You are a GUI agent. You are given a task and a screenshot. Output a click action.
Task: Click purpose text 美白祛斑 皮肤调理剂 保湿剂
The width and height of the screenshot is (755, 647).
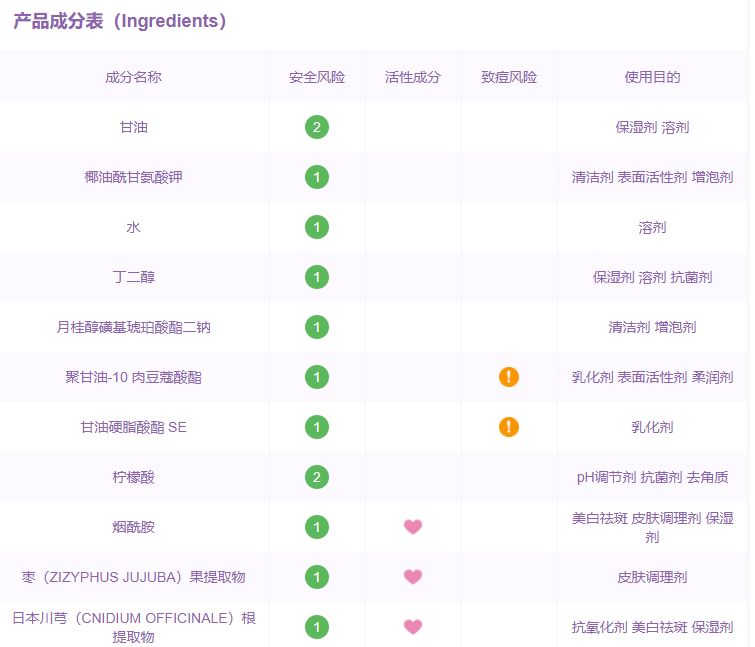(x=652, y=528)
